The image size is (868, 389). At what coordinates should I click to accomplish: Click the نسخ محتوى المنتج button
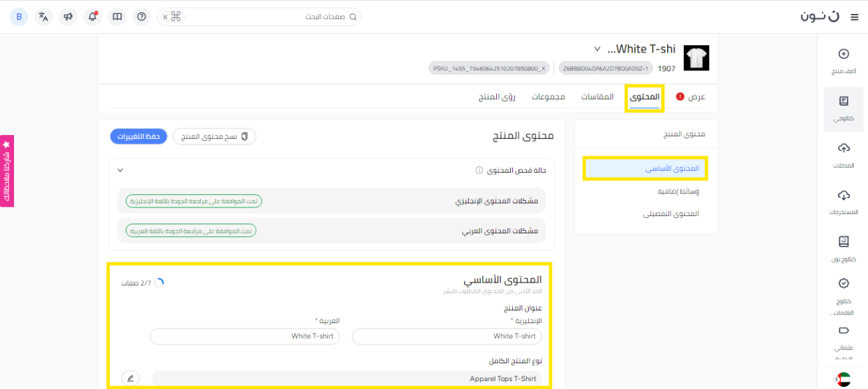pyautogui.click(x=214, y=136)
